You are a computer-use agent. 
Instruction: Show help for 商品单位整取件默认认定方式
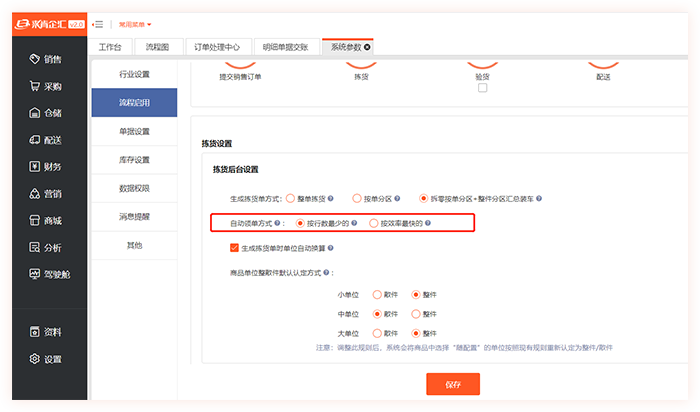point(326,272)
